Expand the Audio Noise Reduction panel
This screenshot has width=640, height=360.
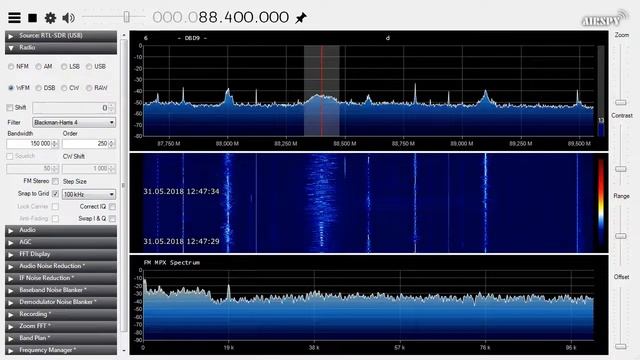click(61, 267)
